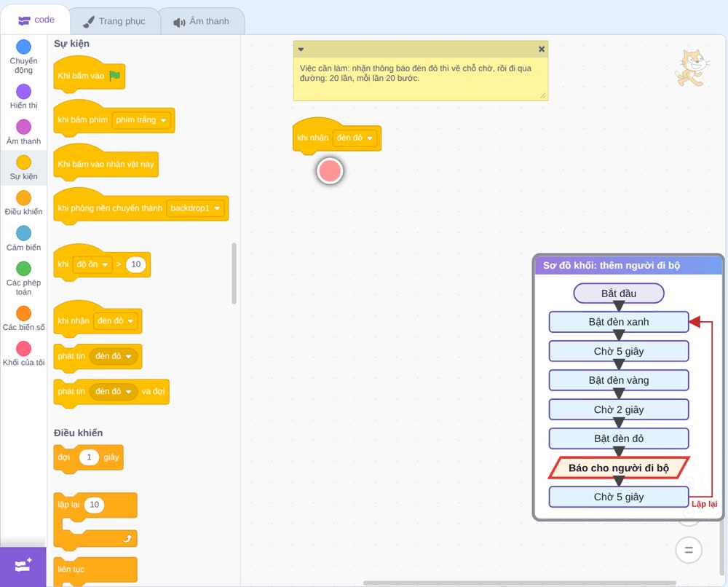
Task: Go to the Cảm biến block category
Action: [23, 238]
